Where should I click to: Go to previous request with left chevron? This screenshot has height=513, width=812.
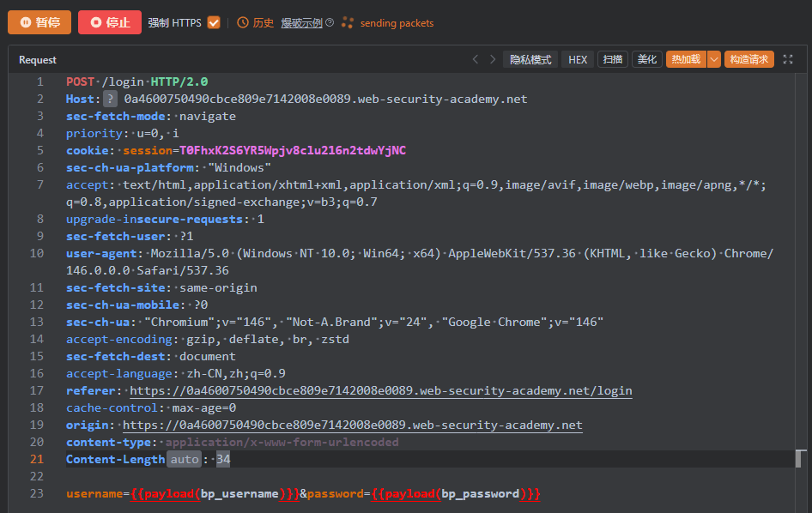tap(476, 59)
